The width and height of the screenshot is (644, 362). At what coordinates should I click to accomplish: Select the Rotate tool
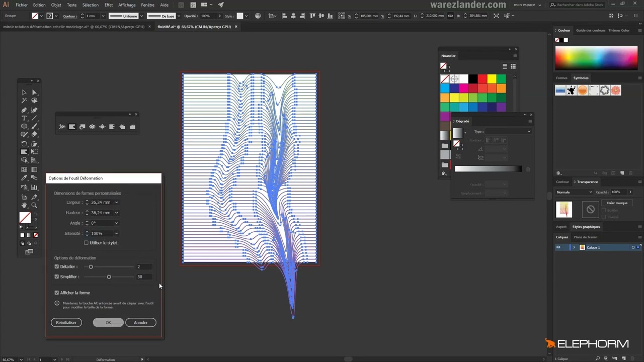24,144
